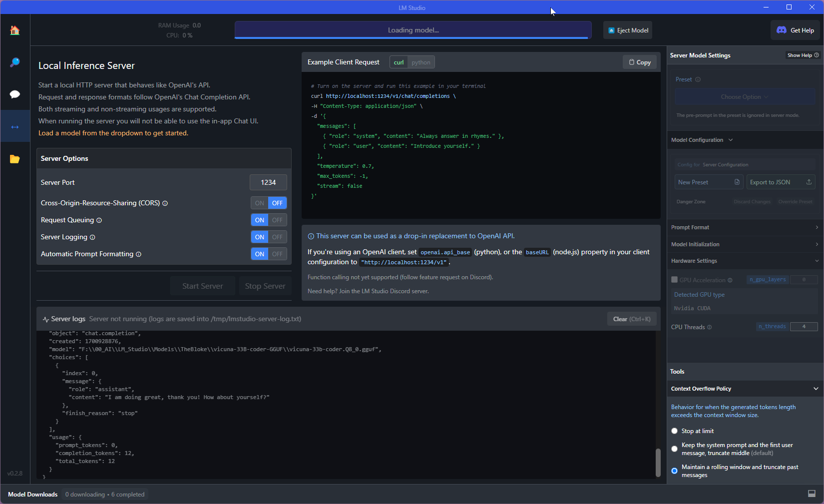Open My Models folder sidebar icon

[15, 159]
